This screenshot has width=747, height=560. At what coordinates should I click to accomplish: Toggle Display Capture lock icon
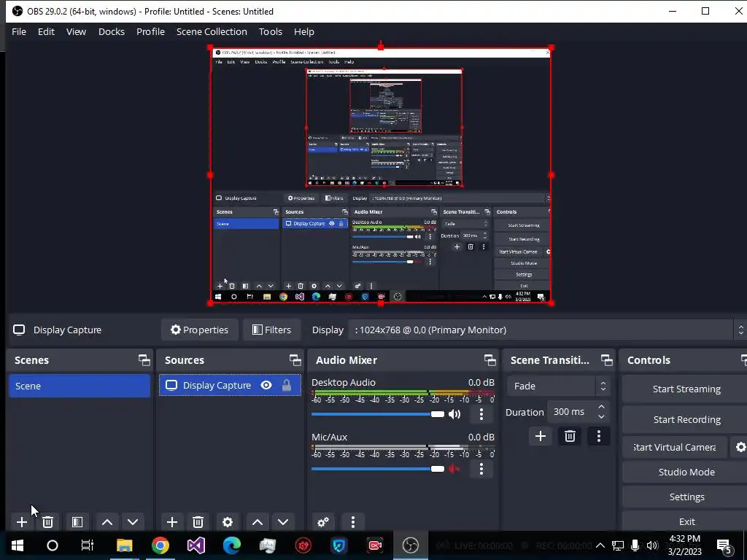(286, 385)
